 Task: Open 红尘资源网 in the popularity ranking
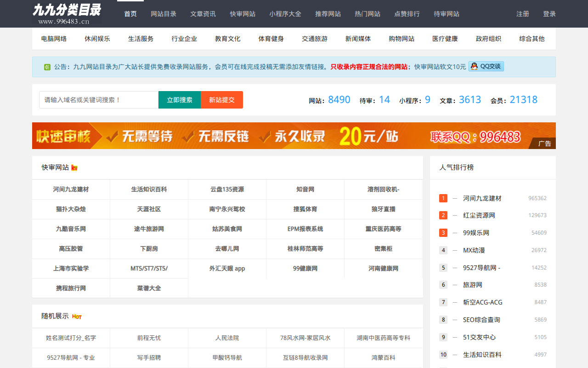point(479,215)
